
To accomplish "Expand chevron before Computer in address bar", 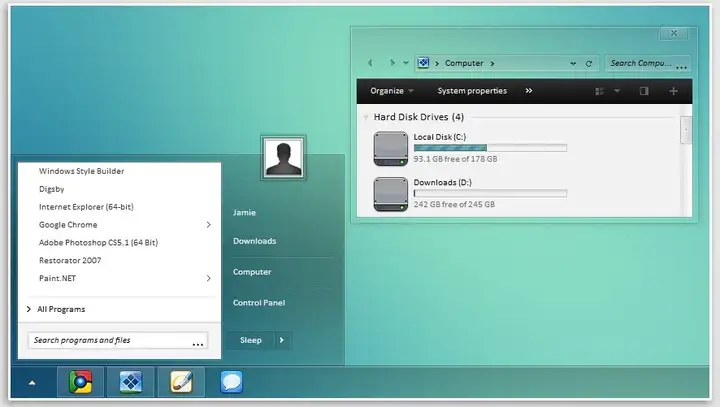I will (437, 63).
